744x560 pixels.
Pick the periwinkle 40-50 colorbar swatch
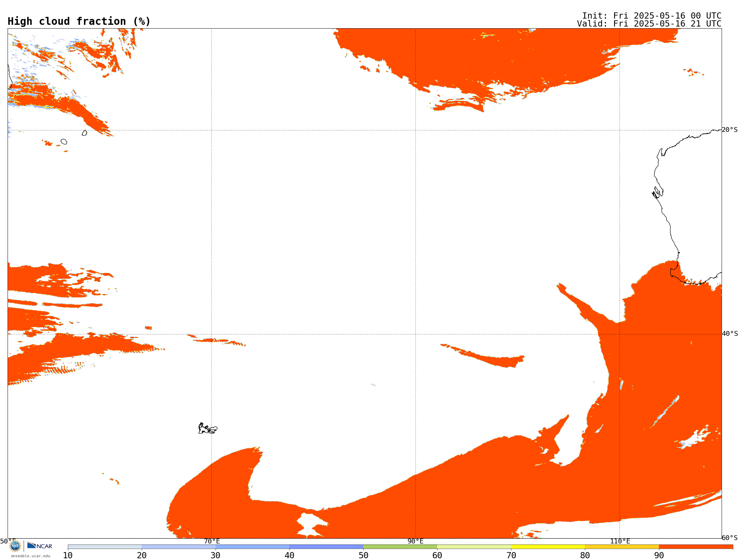click(x=326, y=547)
